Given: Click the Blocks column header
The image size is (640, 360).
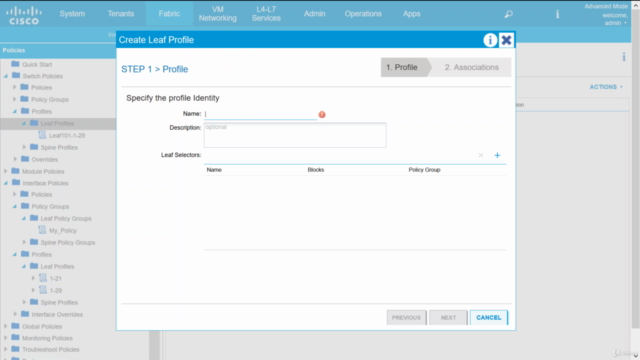Looking at the screenshot, I should (x=316, y=170).
